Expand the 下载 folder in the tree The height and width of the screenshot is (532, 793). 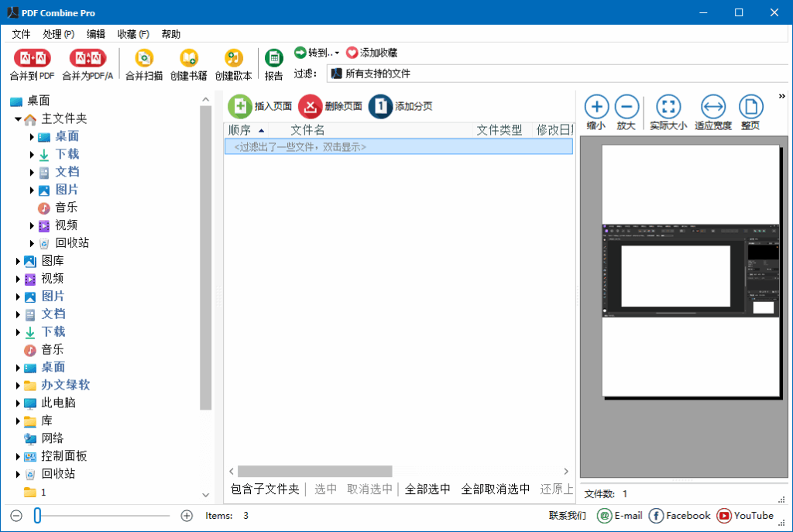point(31,154)
